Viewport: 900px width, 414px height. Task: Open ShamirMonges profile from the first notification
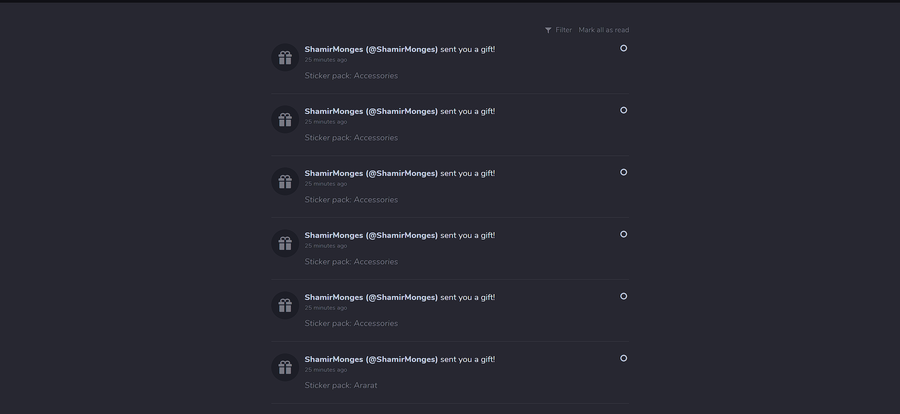(x=371, y=49)
